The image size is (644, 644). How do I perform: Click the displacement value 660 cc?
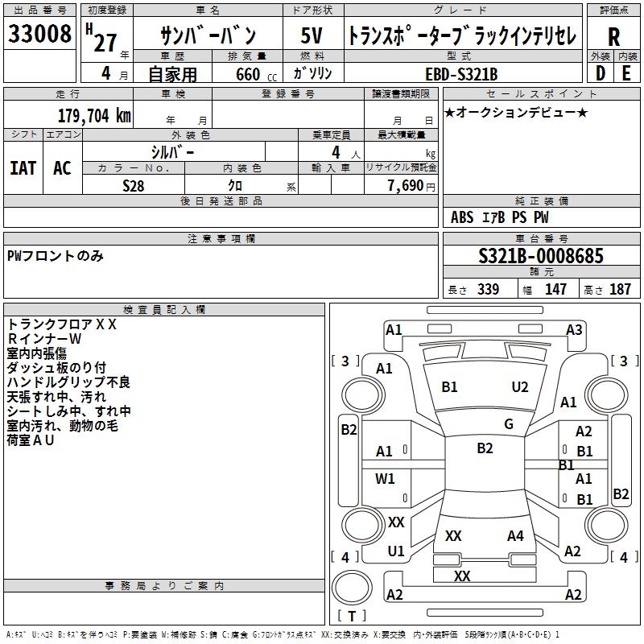[x=256, y=74]
